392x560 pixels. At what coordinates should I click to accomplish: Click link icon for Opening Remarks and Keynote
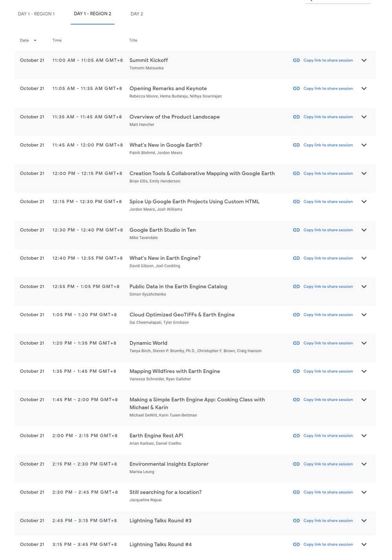click(x=296, y=89)
